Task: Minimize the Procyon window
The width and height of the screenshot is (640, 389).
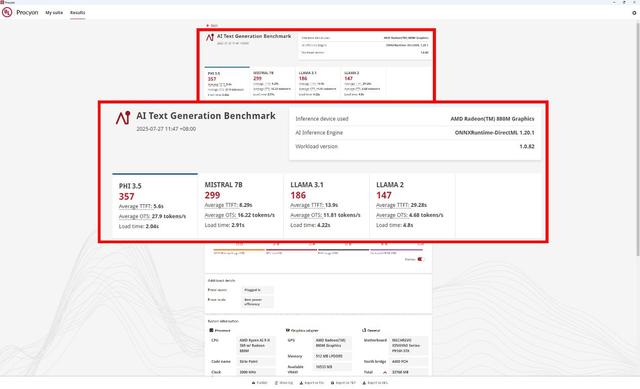Action: click(x=615, y=2)
